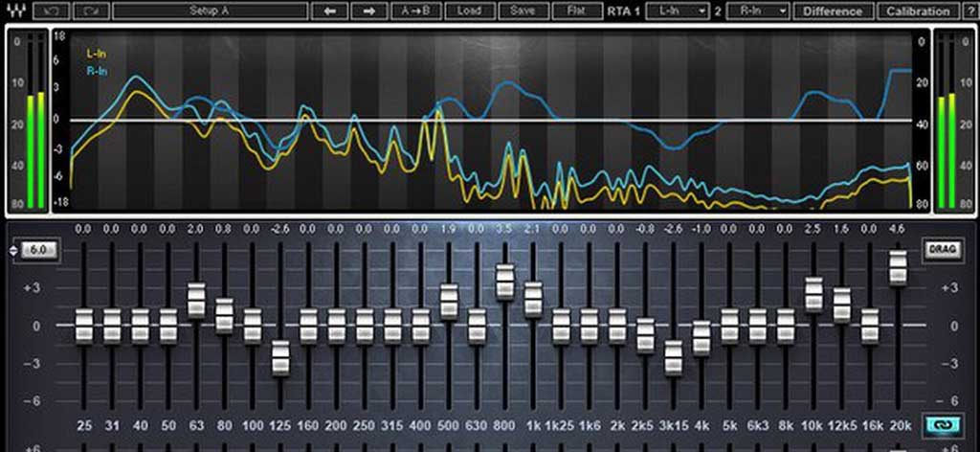Toggle the DRAG mode button

938,249
